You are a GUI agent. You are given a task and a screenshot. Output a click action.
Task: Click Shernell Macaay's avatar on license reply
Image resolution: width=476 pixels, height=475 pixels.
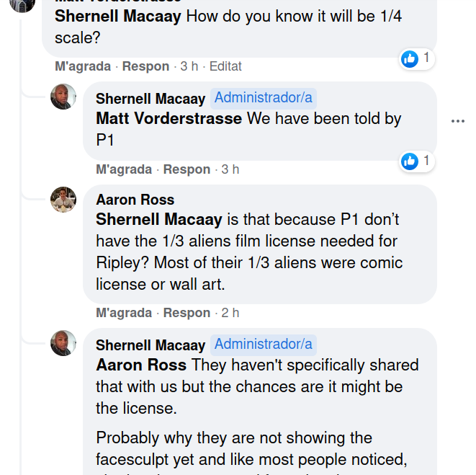pyautogui.click(x=63, y=343)
